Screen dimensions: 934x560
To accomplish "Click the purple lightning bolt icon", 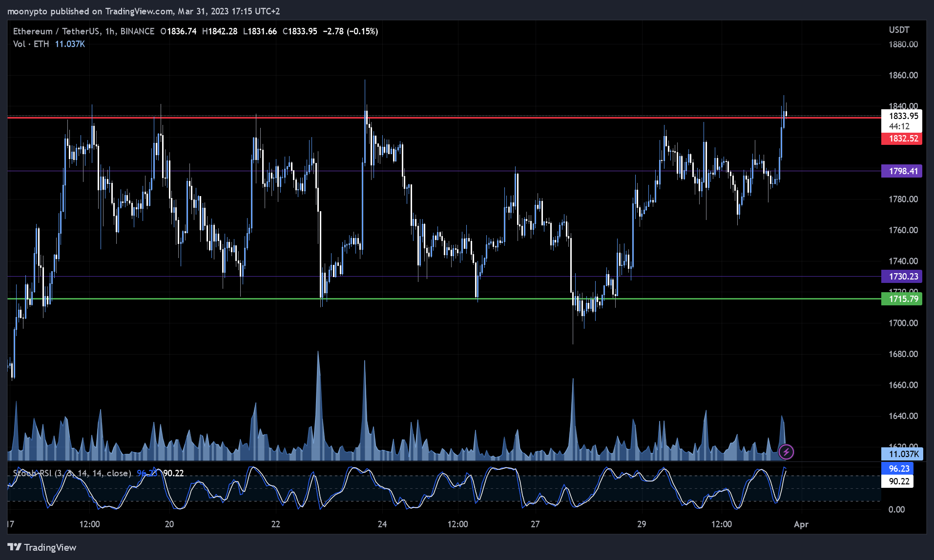I will 786,452.
